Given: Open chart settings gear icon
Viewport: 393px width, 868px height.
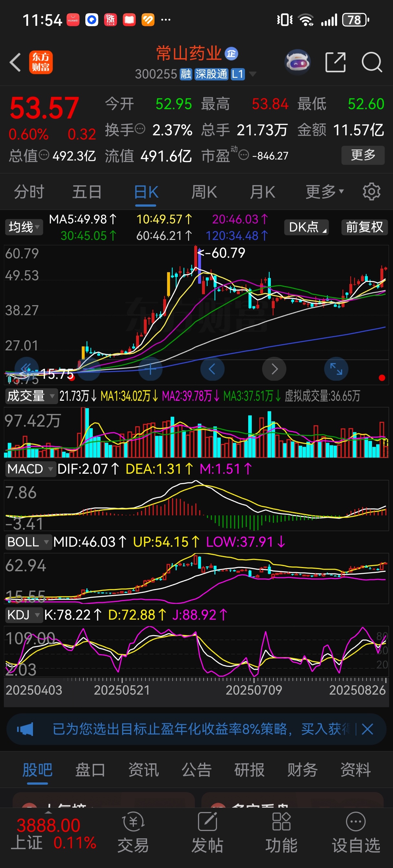Looking at the screenshot, I should [x=371, y=192].
